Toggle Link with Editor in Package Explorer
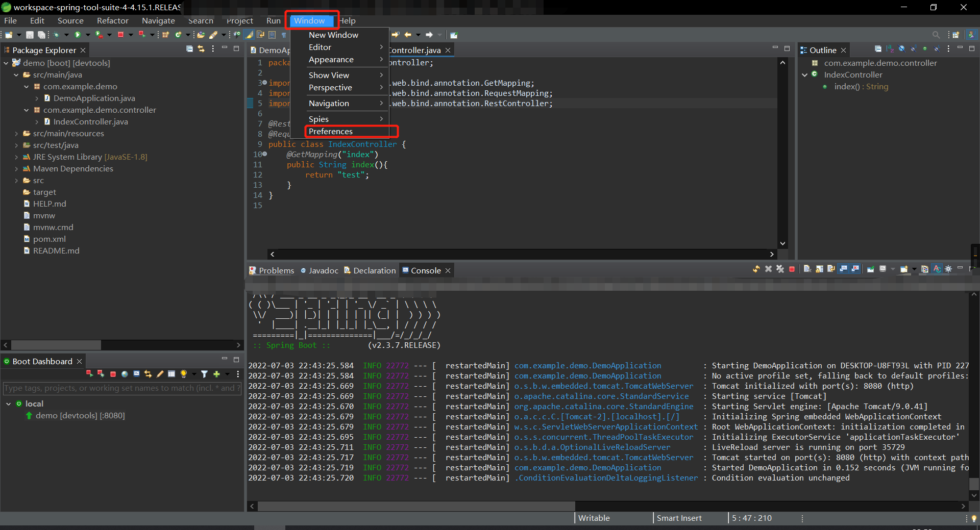The image size is (980, 530). tap(201, 49)
